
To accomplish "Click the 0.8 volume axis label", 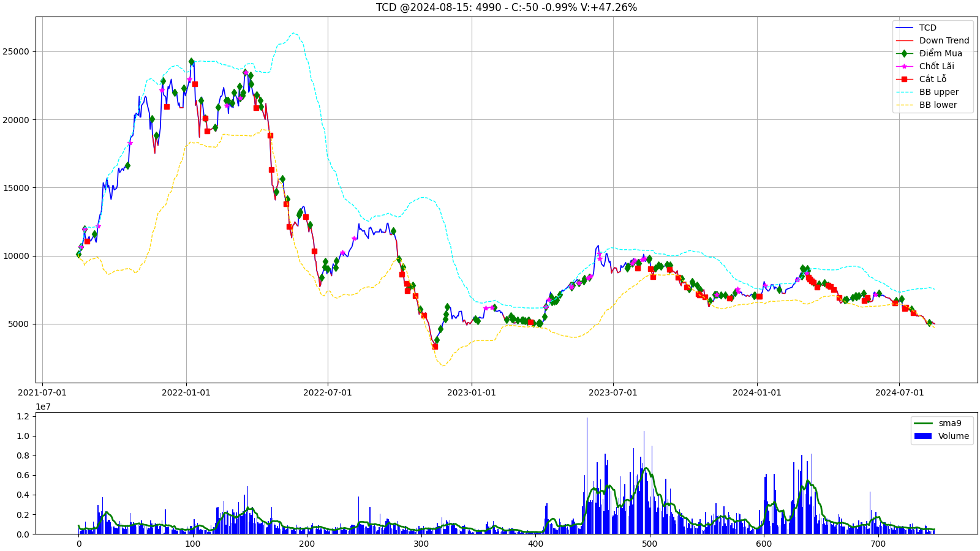I will tap(23, 455).
